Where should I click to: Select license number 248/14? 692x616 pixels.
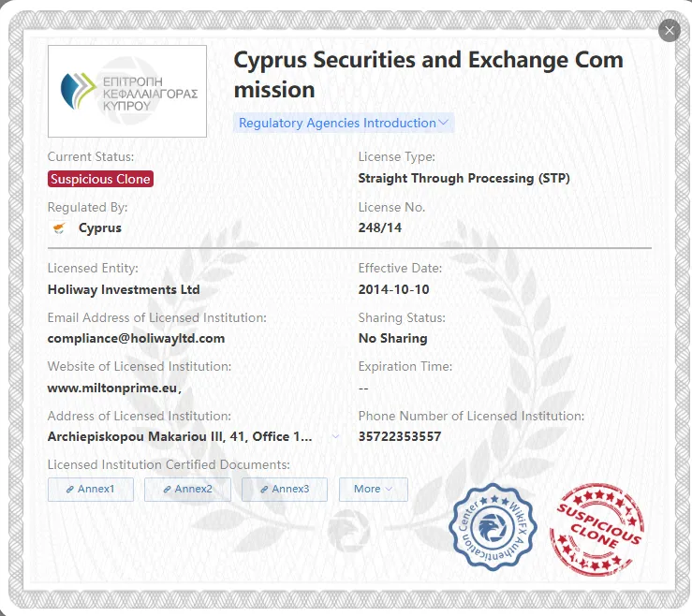pos(380,227)
